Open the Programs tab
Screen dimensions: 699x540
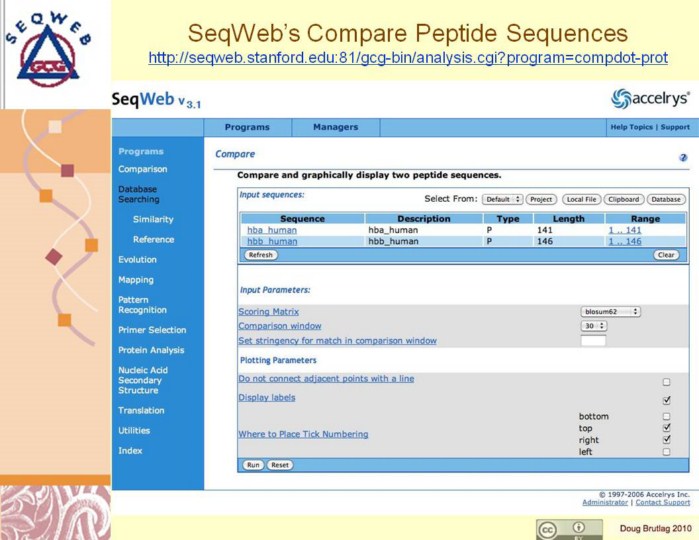point(247,127)
